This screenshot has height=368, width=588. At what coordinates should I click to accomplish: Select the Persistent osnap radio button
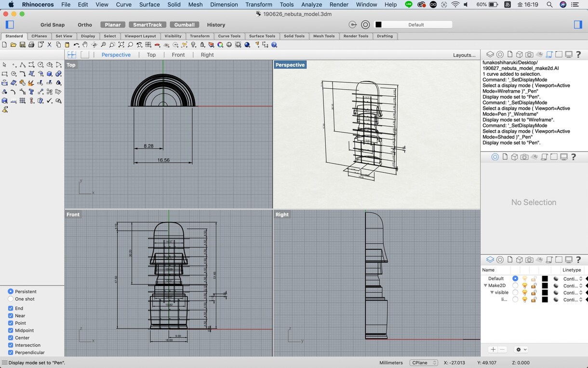[11, 291]
